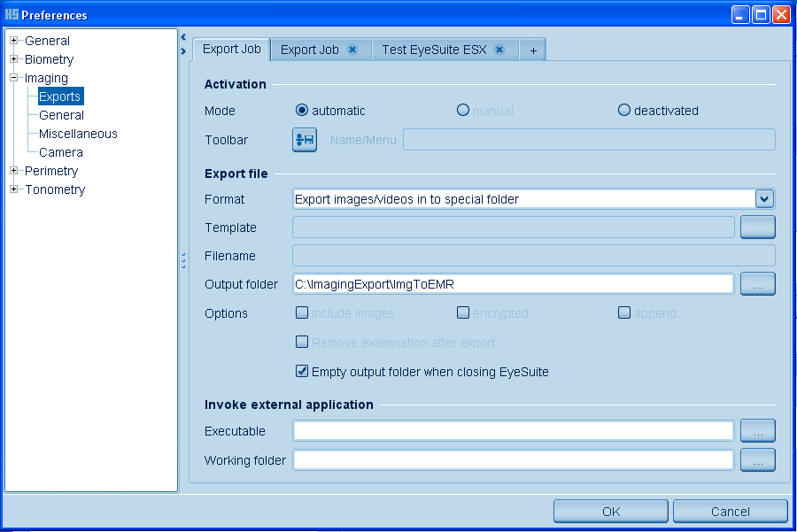797x532 pixels.
Task: Collapse the Imaging tree node
Action: click(x=14, y=78)
